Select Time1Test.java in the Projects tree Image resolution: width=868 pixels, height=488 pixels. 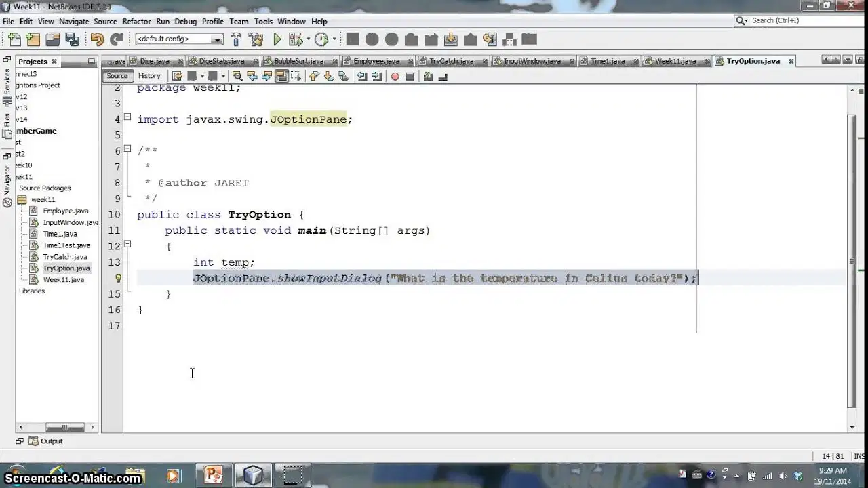point(66,245)
